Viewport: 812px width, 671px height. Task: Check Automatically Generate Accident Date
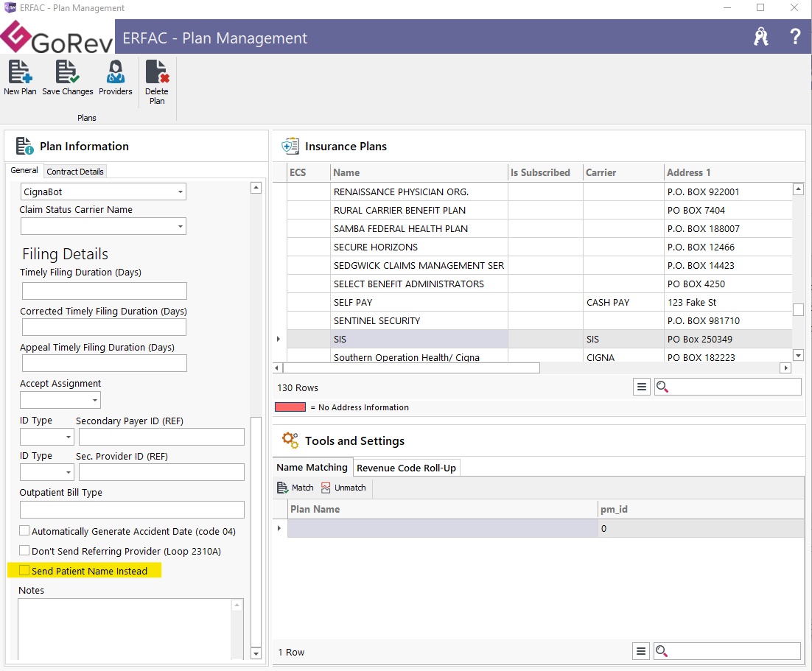pos(24,531)
